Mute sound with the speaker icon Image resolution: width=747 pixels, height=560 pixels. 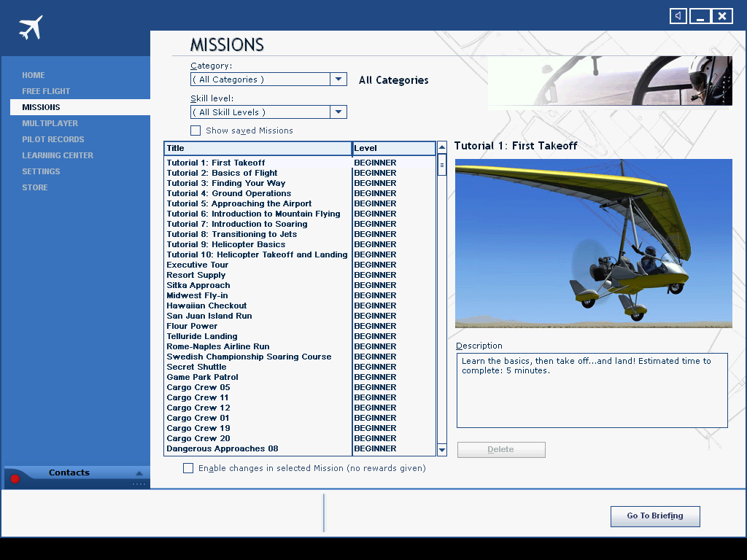coord(678,16)
